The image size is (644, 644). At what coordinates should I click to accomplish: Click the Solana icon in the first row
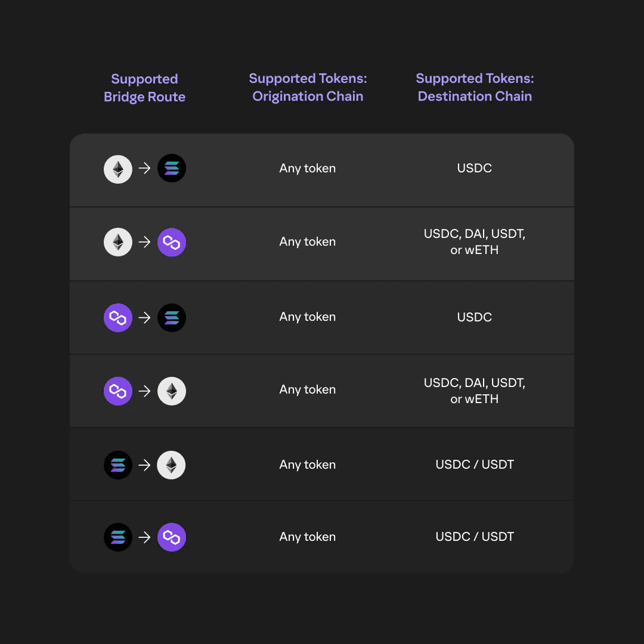tap(172, 168)
